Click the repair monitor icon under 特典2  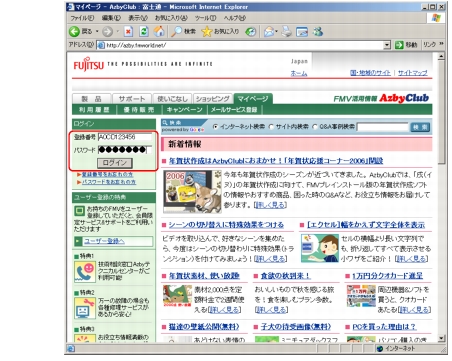click(85, 308)
